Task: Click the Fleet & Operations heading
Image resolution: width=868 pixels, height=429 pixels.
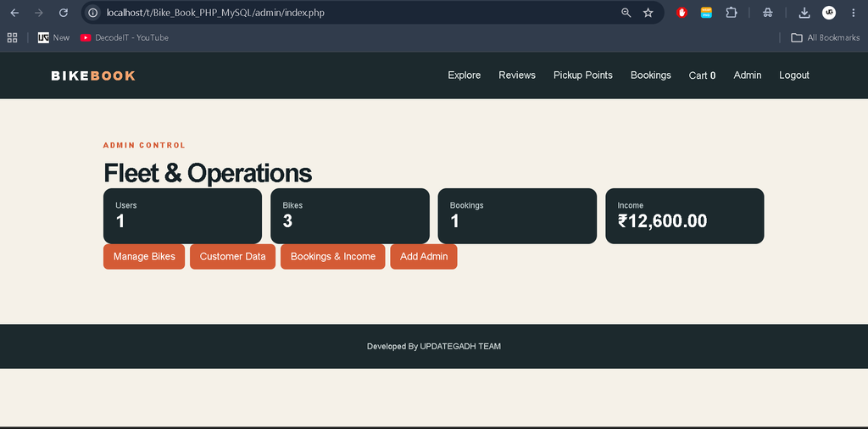Action: pos(208,173)
